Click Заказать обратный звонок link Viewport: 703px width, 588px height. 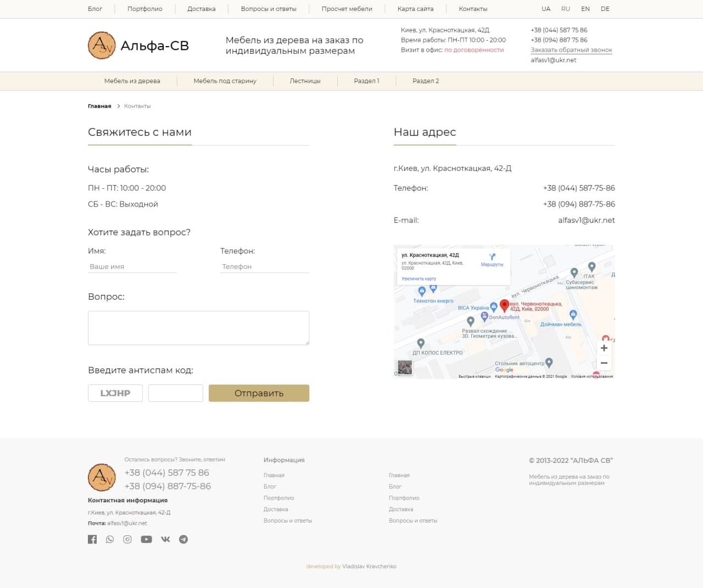572,50
